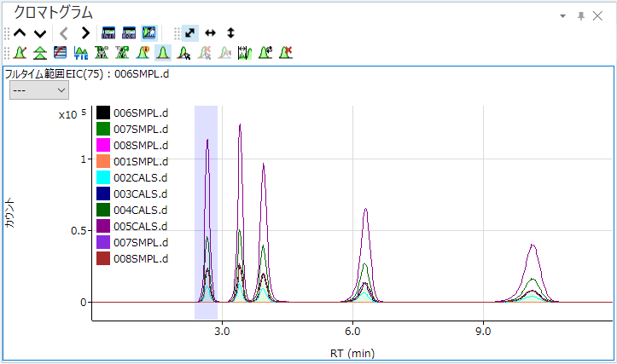The image size is (617, 364).
Task: Click the 'RT (min)' axis label
Action: coord(352,354)
